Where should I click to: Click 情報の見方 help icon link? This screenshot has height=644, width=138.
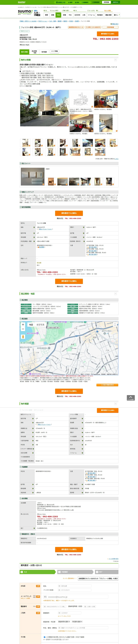(x=114, y=24)
